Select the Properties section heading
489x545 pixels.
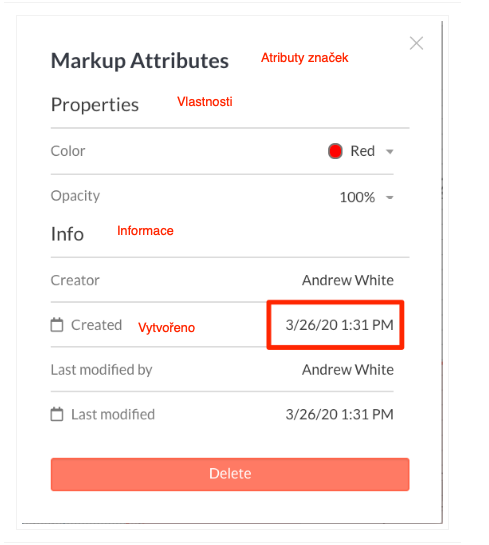[x=95, y=105]
